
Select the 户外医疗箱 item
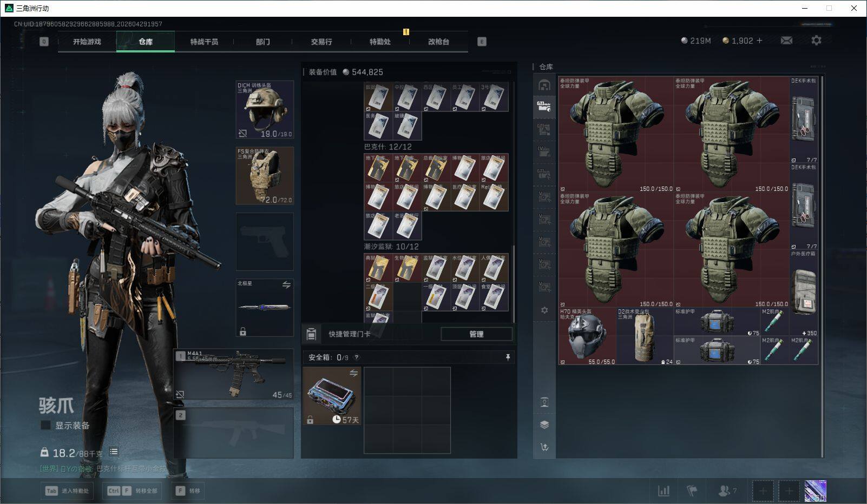[x=804, y=293]
